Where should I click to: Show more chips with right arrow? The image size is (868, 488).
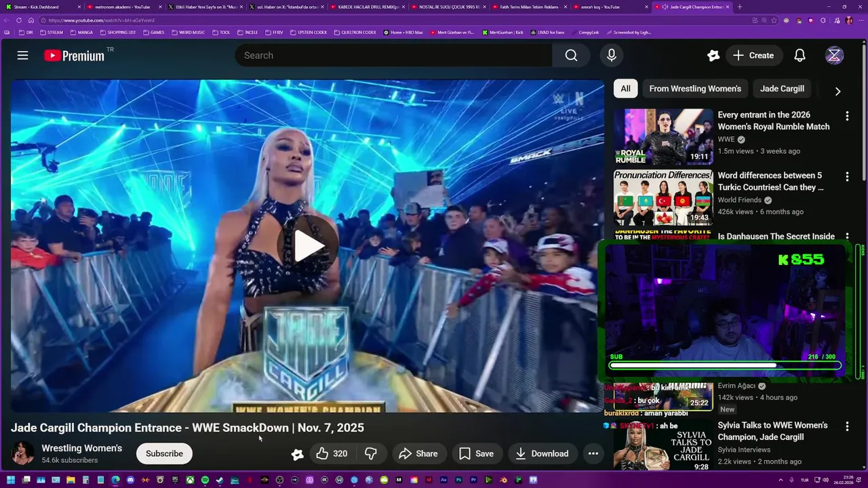[x=837, y=91]
